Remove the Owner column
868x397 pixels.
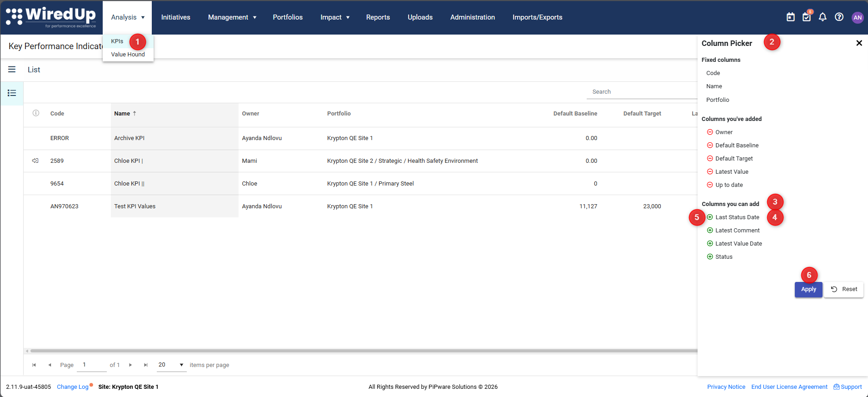pos(710,132)
